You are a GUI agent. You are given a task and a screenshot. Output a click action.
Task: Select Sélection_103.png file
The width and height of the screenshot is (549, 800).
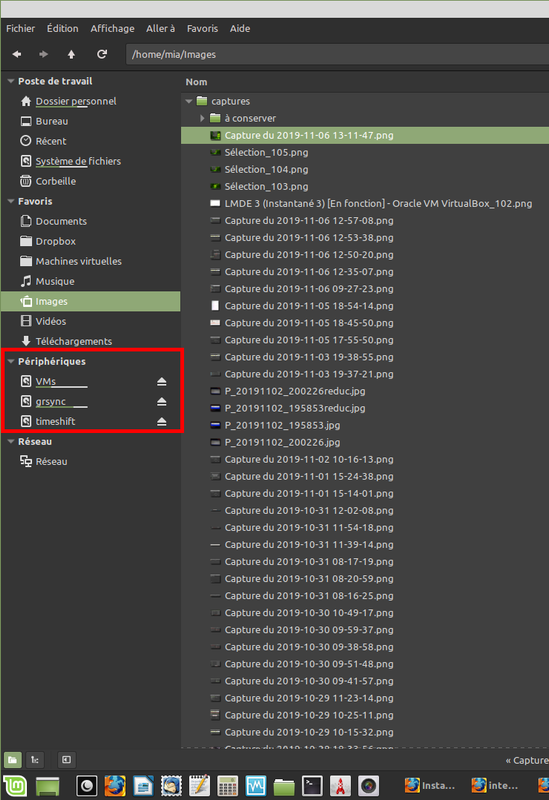[266, 186]
